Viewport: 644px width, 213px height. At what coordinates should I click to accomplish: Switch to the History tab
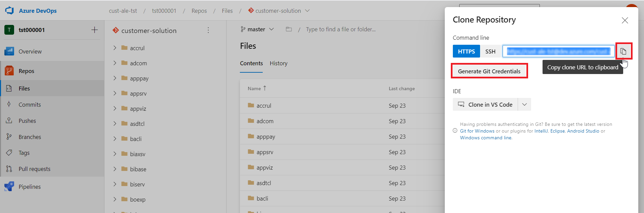pos(278,63)
